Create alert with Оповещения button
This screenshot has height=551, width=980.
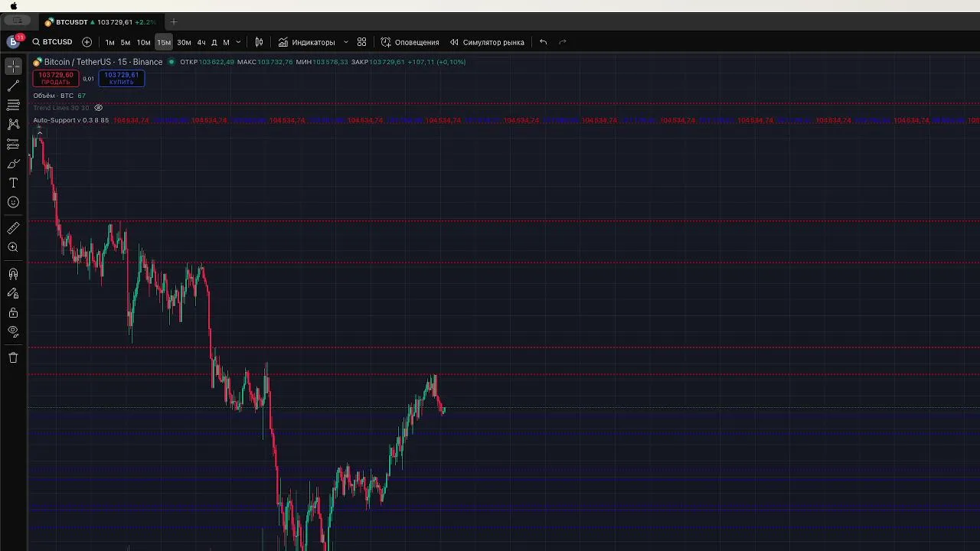pyautogui.click(x=410, y=42)
